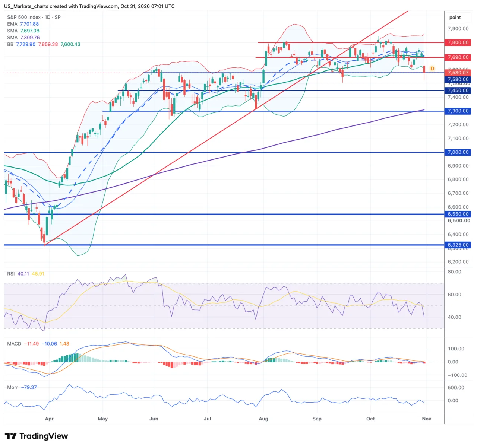Click the EMA 7,701.88 indicator legend
The image size is (477, 448).
coord(23,24)
